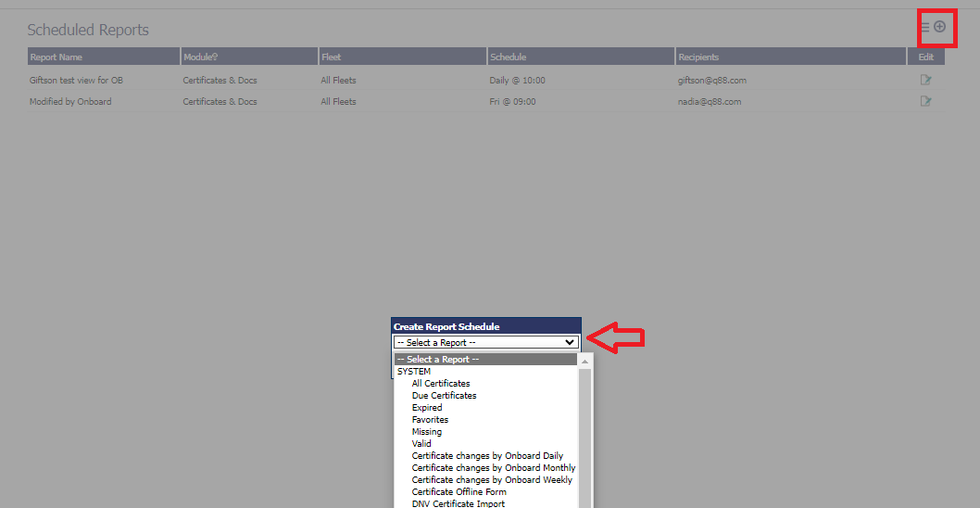Image resolution: width=980 pixels, height=508 pixels.
Task: Open the list menu icon beside plus
Action: (x=925, y=27)
